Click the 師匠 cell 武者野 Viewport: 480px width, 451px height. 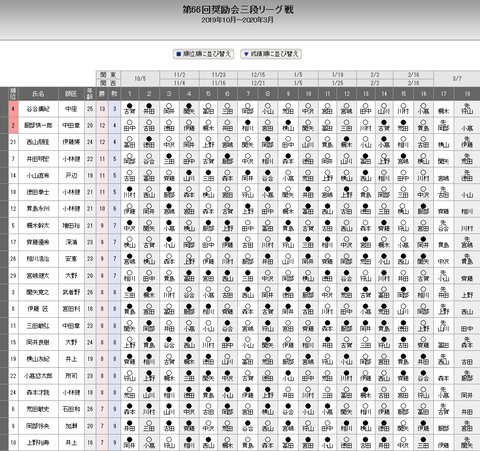point(71,292)
